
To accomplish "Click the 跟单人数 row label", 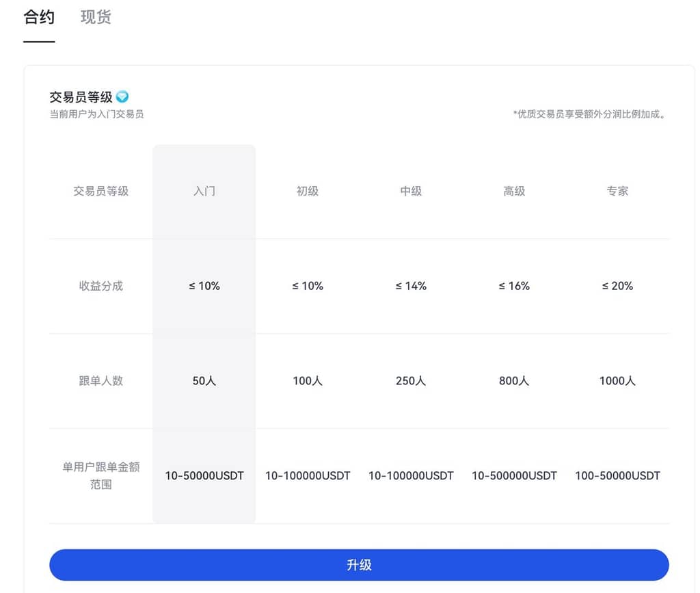I will 101,380.
